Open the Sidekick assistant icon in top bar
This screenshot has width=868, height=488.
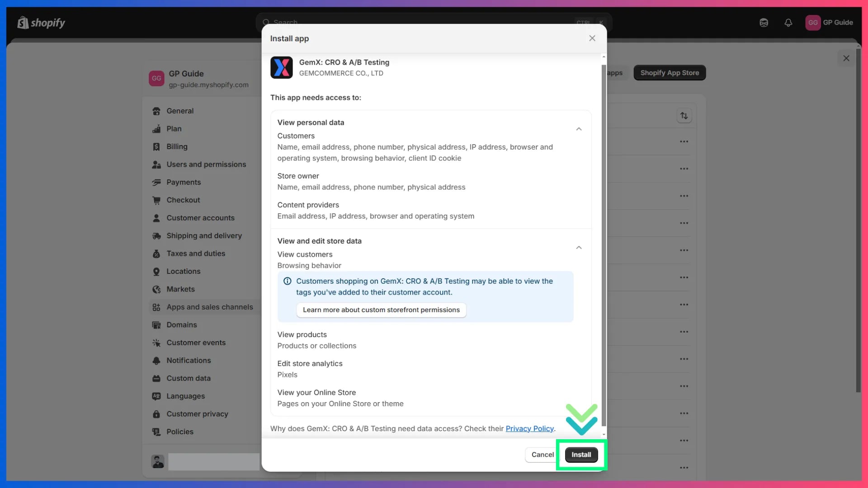point(764,23)
